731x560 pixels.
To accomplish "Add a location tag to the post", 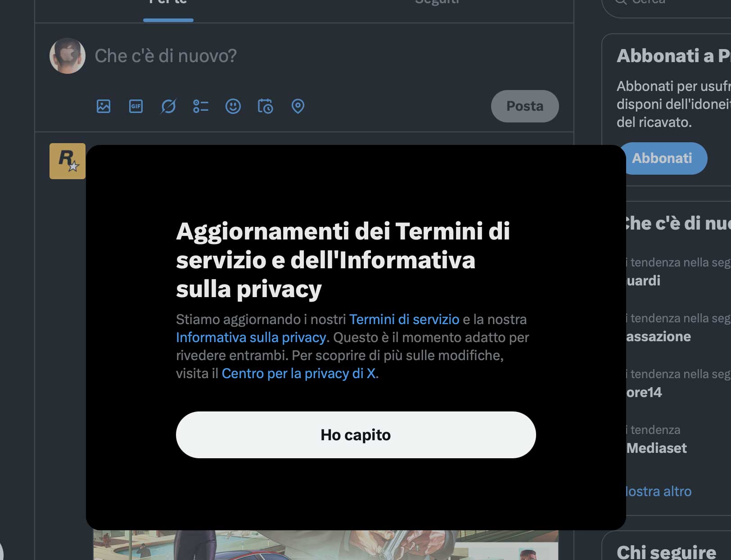I will pyautogui.click(x=298, y=106).
